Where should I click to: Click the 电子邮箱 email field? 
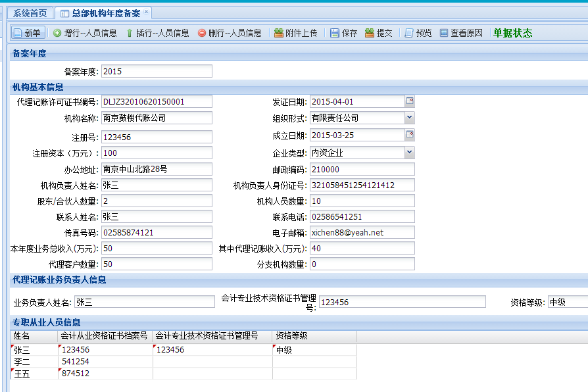tap(362, 232)
